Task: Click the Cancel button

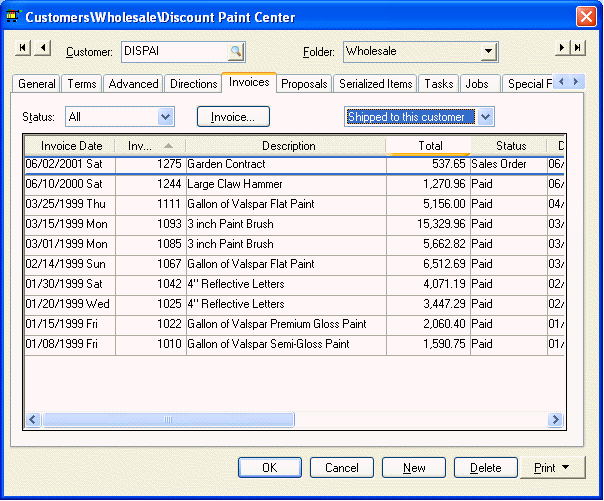Action: [x=342, y=467]
